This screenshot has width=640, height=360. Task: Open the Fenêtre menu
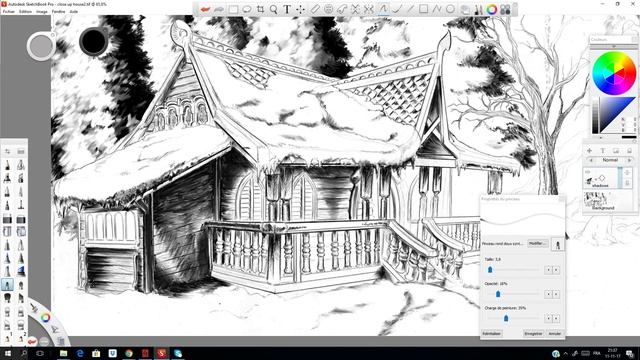click(58, 12)
